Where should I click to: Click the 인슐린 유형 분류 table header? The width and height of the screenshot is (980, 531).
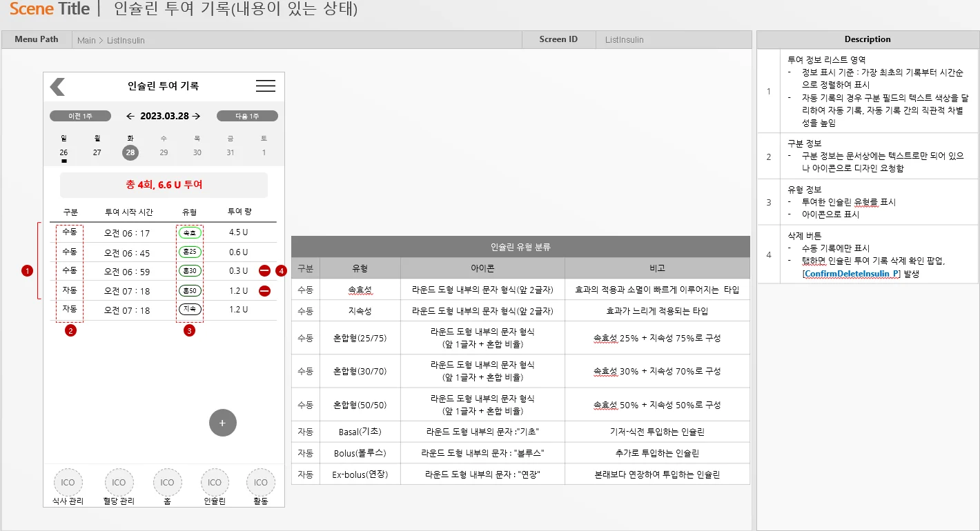pyautogui.click(x=520, y=247)
